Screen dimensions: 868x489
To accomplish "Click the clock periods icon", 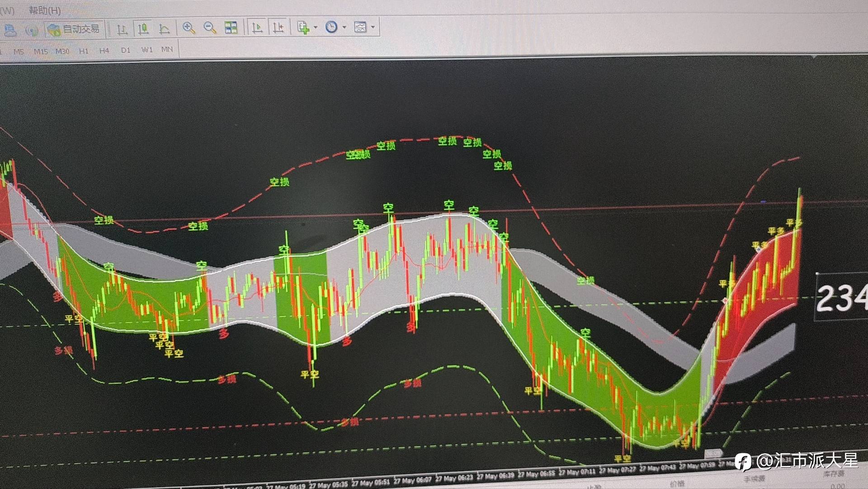I will click(331, 27).
